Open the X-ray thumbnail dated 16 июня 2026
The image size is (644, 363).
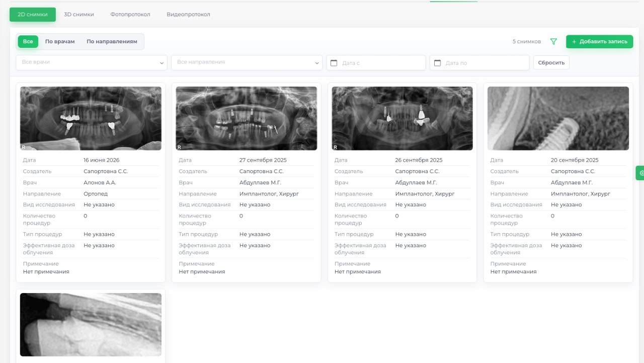click(x=91, y=118)
